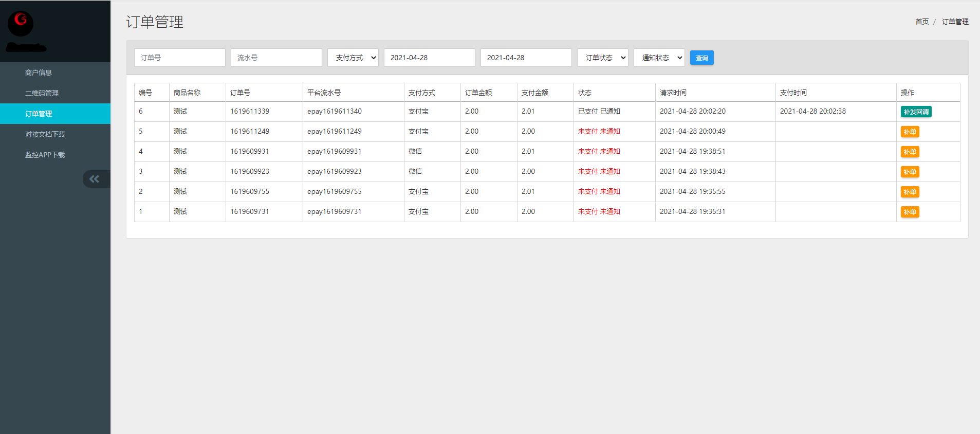Click the red logo icon in sidebar
980x434 pixels.
click(x=21, y=23)
